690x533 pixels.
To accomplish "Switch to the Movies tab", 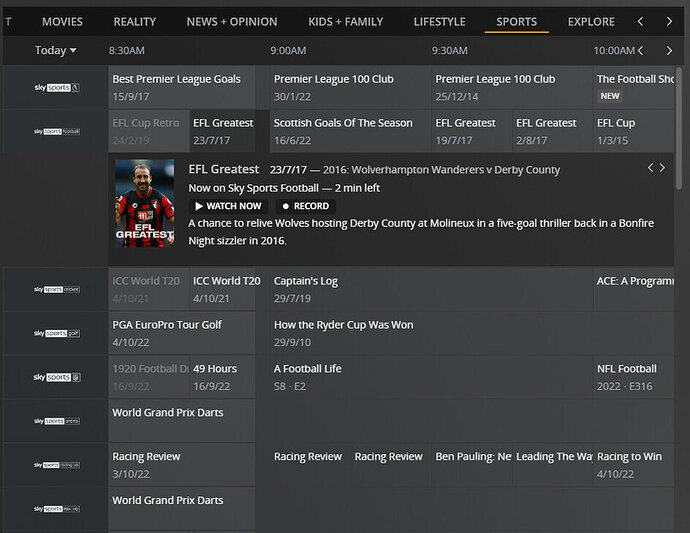I will point(62,22).
